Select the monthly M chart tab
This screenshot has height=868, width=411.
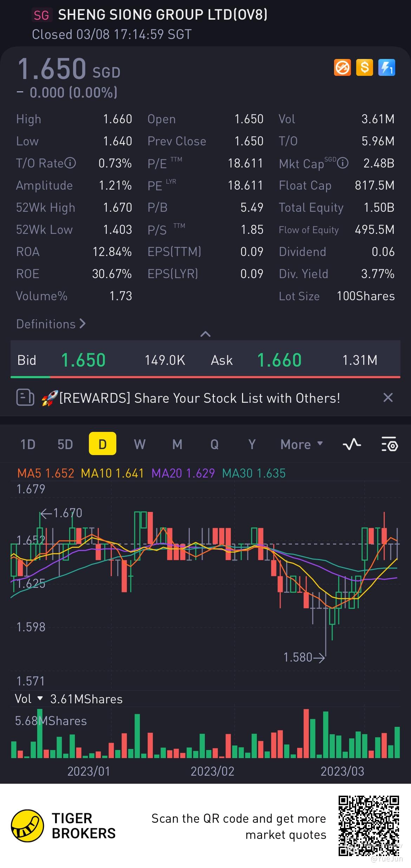177,444
